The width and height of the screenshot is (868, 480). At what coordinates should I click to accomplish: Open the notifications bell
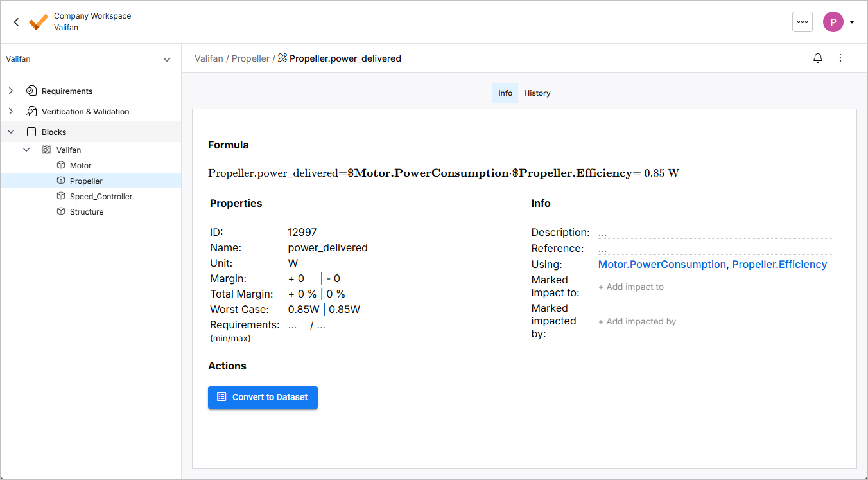pos(818,58)
